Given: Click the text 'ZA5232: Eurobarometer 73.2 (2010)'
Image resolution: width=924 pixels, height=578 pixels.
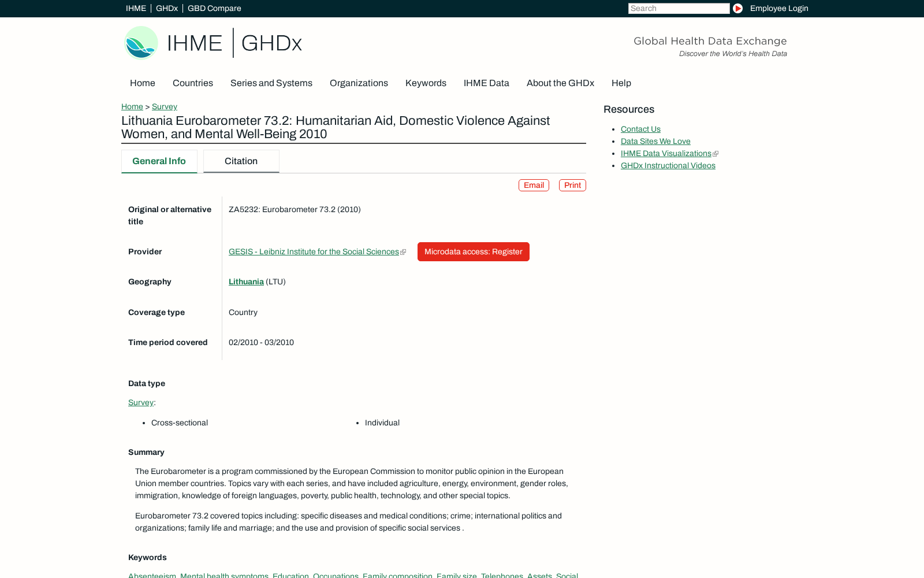Looking at the screenshot, I should (x=295, y=210).
